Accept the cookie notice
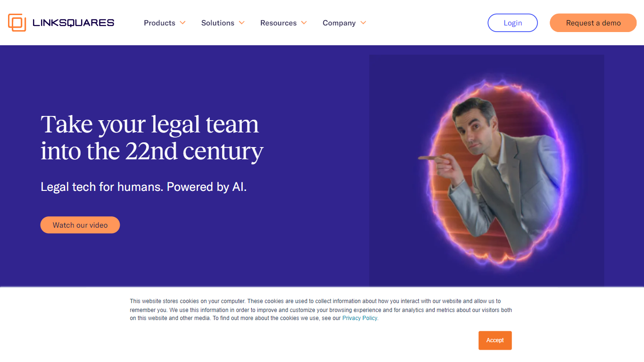644x362 pixels. [495, 340]
